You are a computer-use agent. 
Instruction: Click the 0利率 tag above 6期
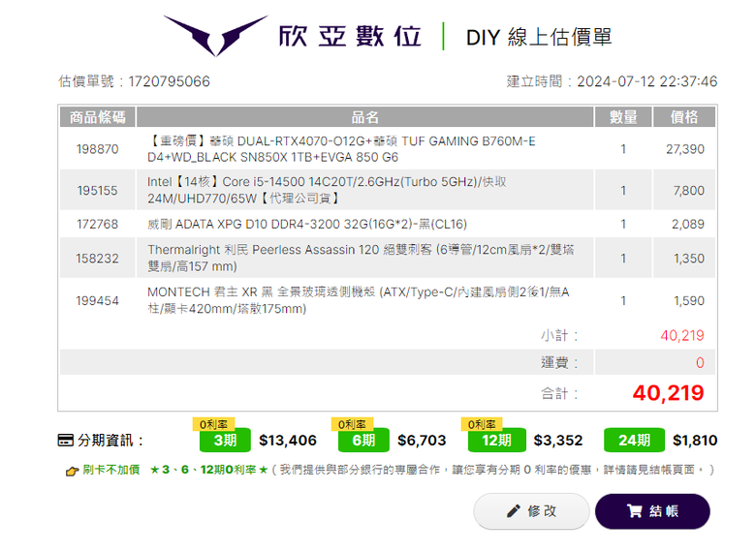[x=352, y=424]
